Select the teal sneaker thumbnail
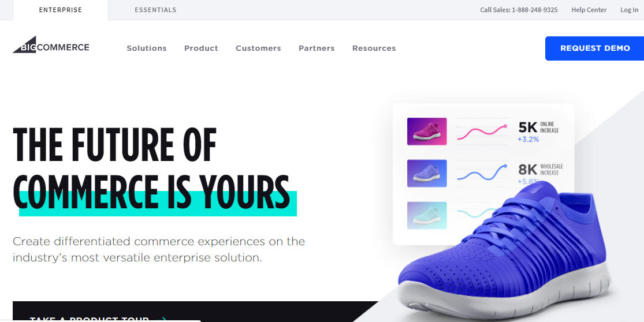The image size is (644, 322). [x=427, y=215]
